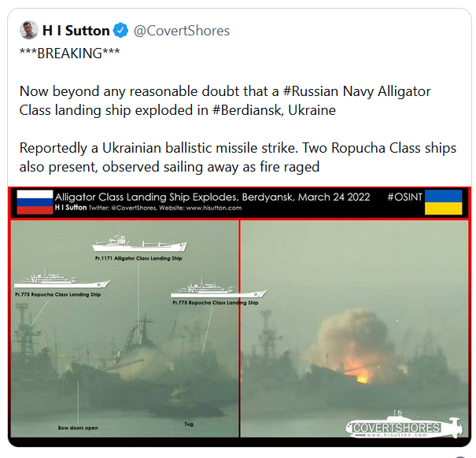This screenshot has width=476, height=458.
Task: Click the 'Bow doors open' annotation
Action: click(78, 428)
